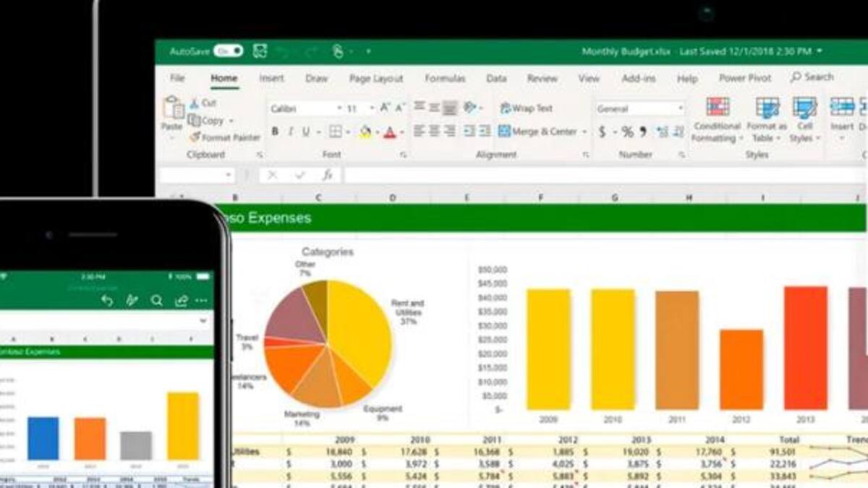
Task: Open the Font Color dropdown arrow
Action: (401, 132)
